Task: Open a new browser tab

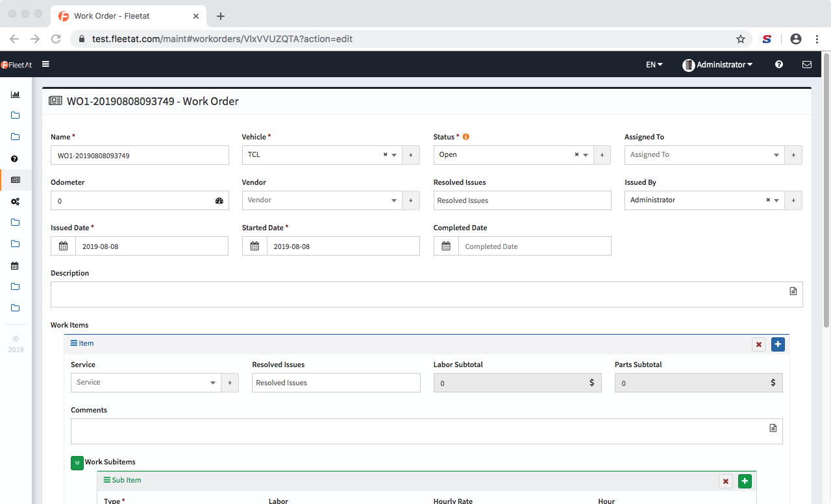Action: 221,16
